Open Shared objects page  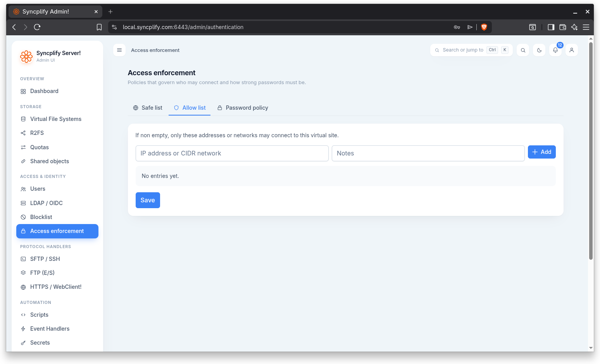[x=57, y=161]
